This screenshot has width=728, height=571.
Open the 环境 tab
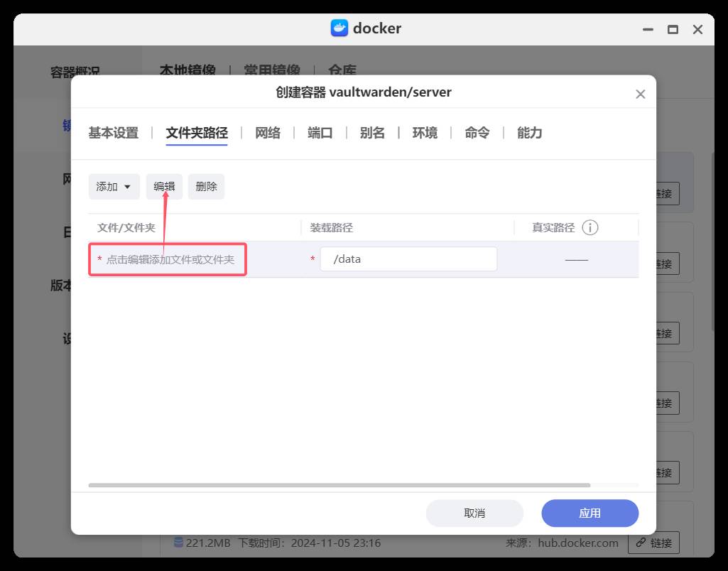(x=425, y=133)
